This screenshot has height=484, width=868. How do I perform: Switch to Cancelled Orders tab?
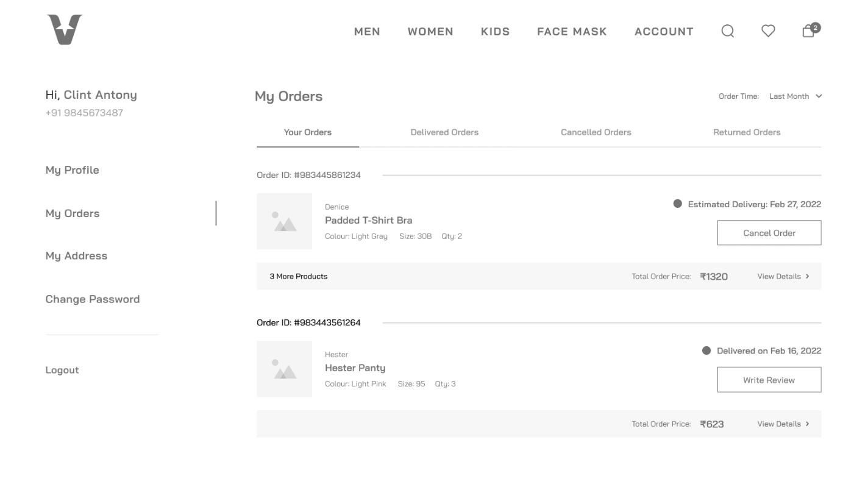point(596,132)
